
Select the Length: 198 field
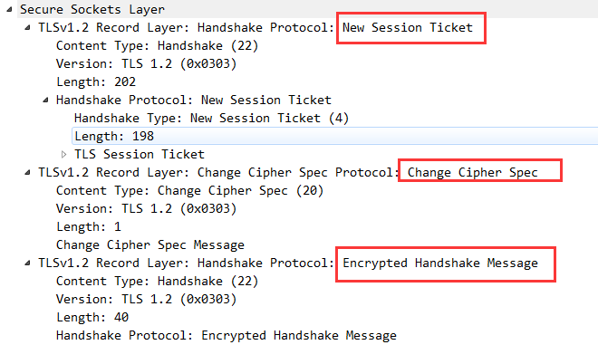335,136
